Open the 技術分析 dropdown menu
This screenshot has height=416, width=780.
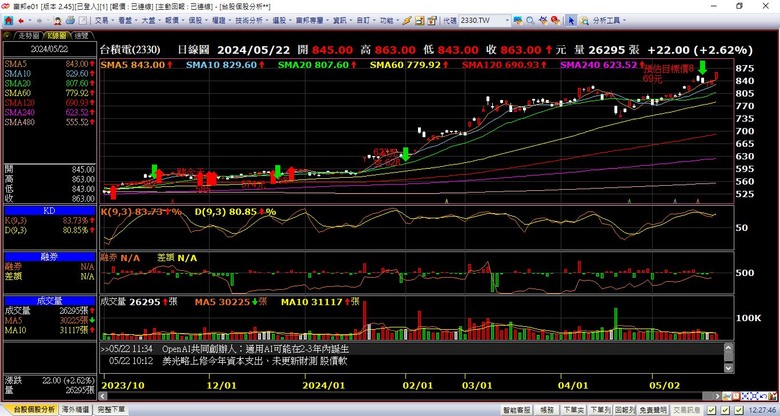click(x=251, y=21)
